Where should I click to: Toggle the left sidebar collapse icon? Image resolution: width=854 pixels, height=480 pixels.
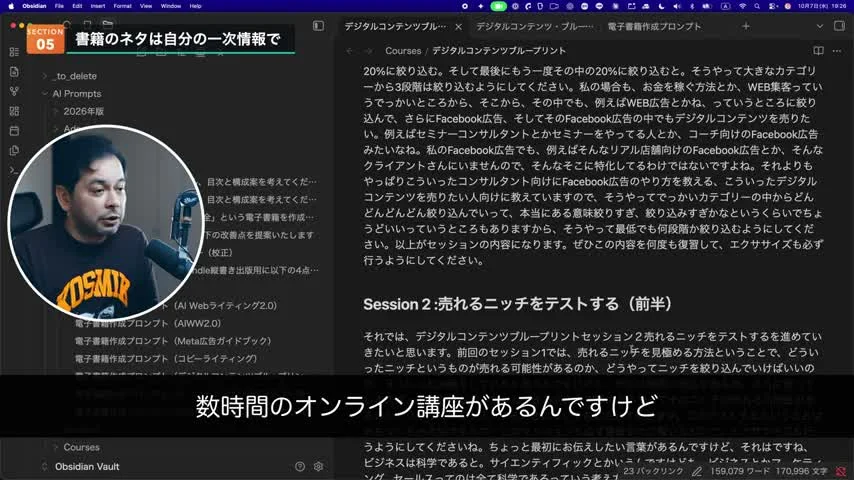tap(319, 26)
